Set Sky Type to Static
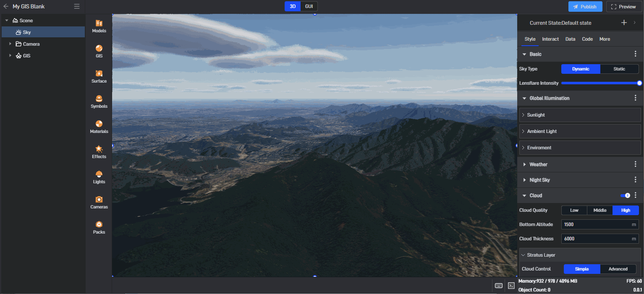The width and height of the screenshot is (644, 294). [x=619, y=69]
